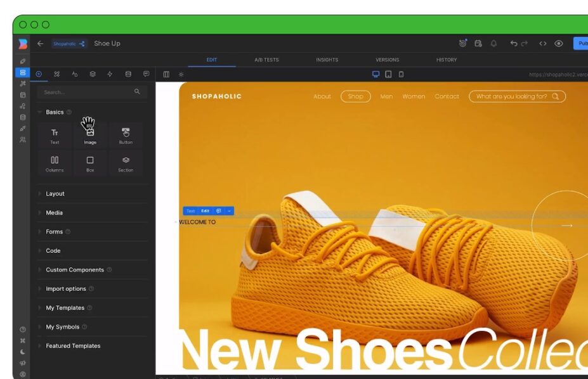The image size is (588, 379).
Task: Open the Layers tab icon
Action: (93, 74)
